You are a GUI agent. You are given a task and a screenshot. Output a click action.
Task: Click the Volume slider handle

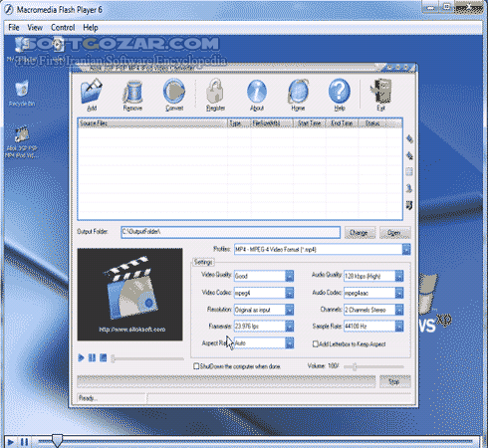pos(355,366)
